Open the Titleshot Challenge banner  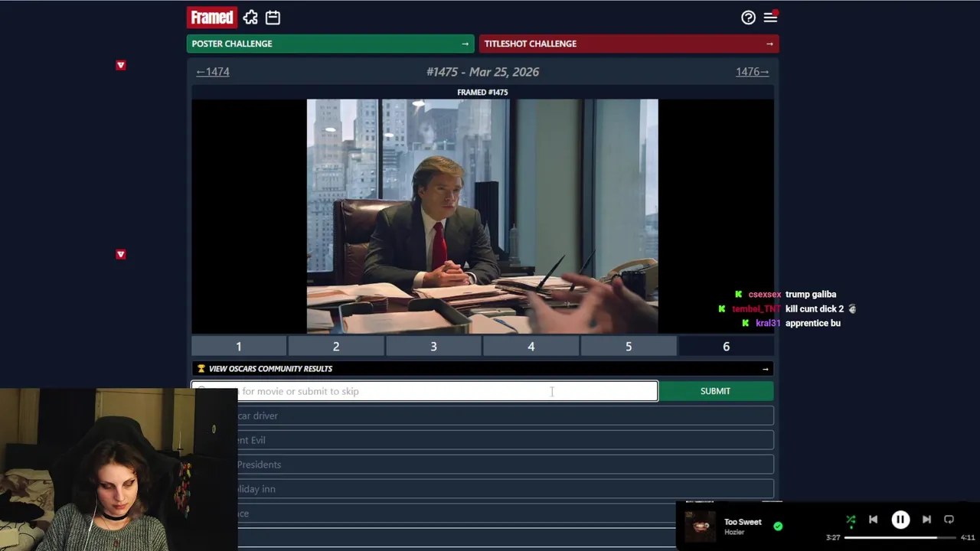pos(629,44)
